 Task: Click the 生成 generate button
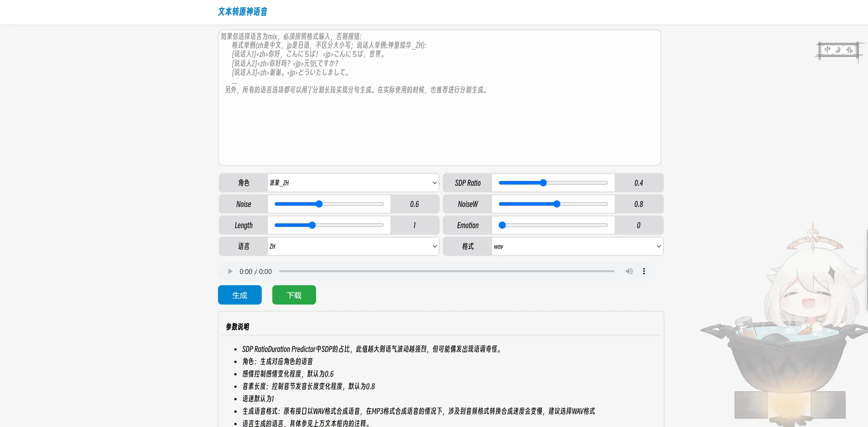tap(240, 295)
